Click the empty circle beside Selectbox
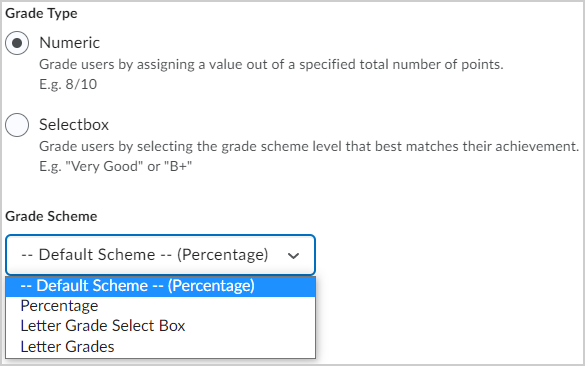Viewport: 585px width, 366px height. pos(17,125)
